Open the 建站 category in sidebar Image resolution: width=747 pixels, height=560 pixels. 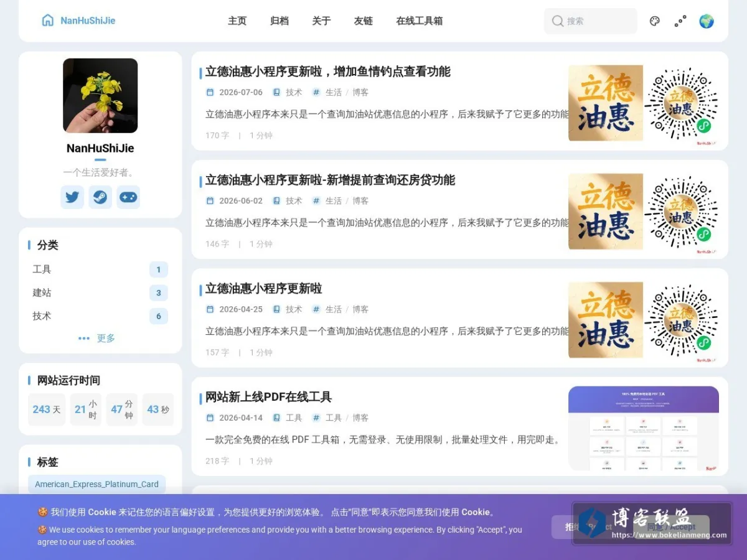tap(100, 292)
